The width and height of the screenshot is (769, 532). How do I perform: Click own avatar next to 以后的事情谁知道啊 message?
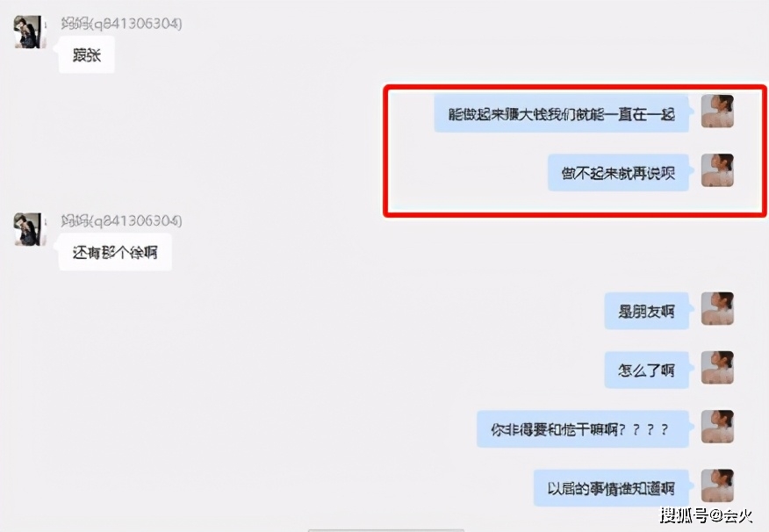coord(717,485)
